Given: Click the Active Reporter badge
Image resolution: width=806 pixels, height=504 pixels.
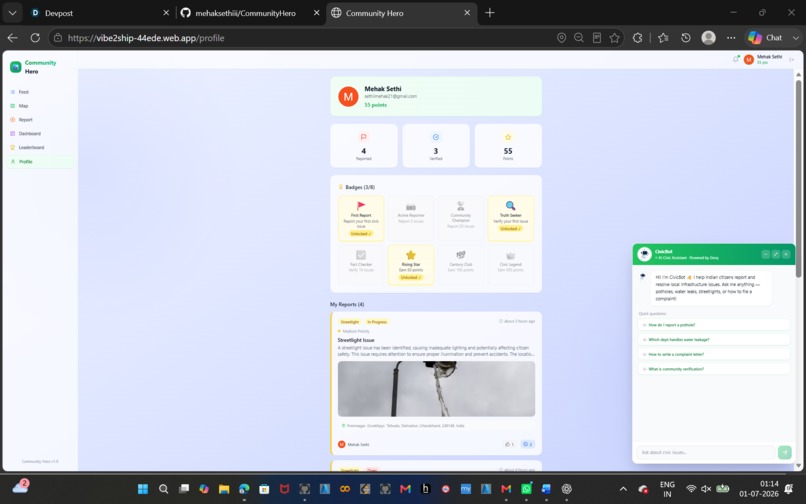Looking at the screenshot, I should [x=411, y=218].
